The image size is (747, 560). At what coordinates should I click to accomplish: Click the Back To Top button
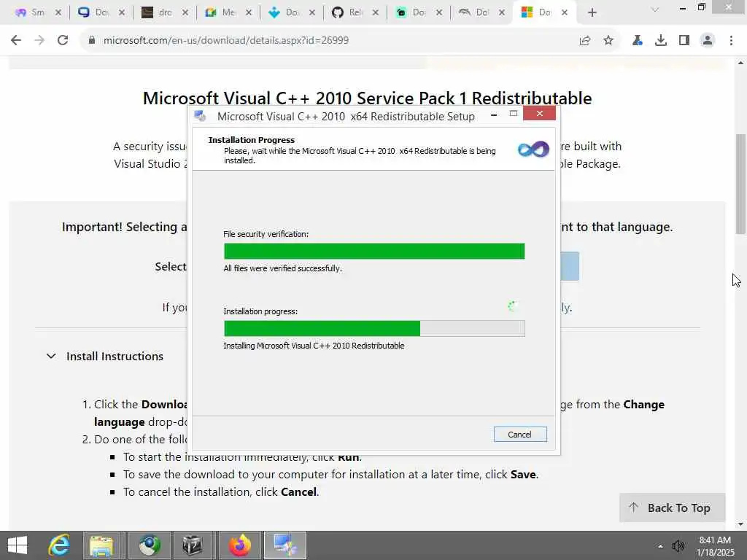(672, 507)
